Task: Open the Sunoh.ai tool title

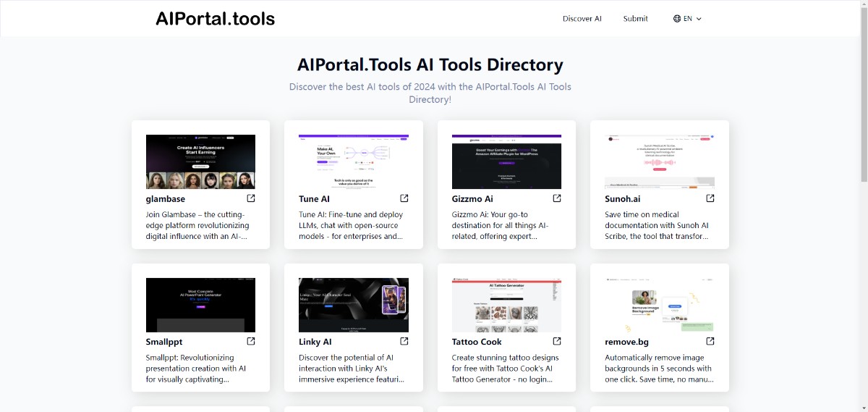Action: pos(623,199)
